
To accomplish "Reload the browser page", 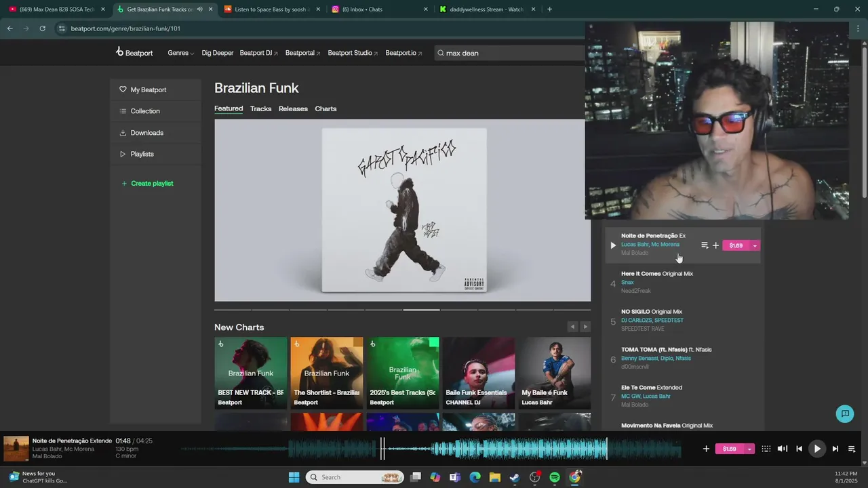I will (42, 28).
